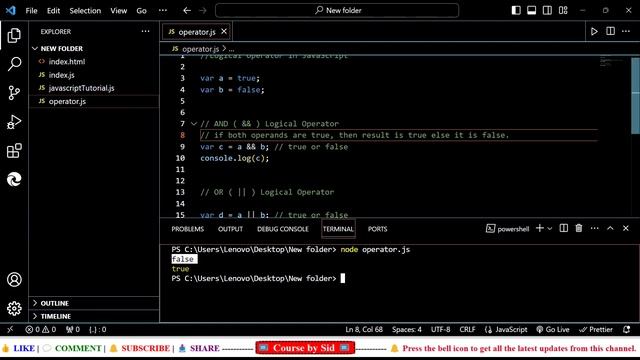Open the Search view
Image resolution: width=640 pixels, height=360 pixels.
[14, 64]
